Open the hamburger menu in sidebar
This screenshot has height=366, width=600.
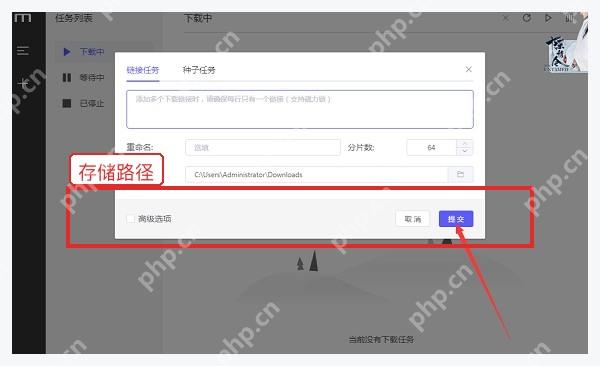pos(23,51)
